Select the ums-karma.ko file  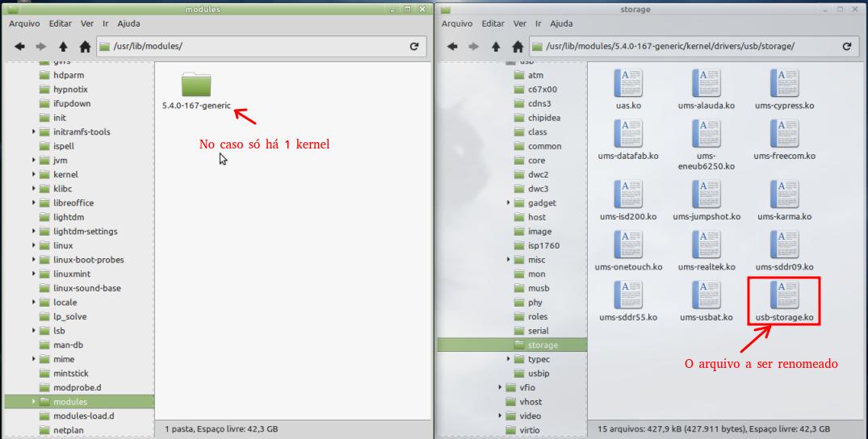tap(784, 201)
